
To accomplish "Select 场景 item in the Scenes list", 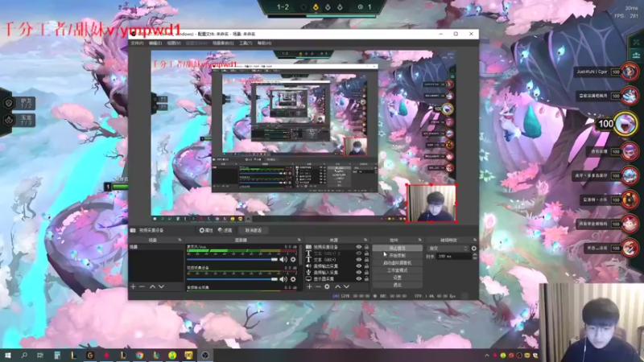I will [156, 247].
